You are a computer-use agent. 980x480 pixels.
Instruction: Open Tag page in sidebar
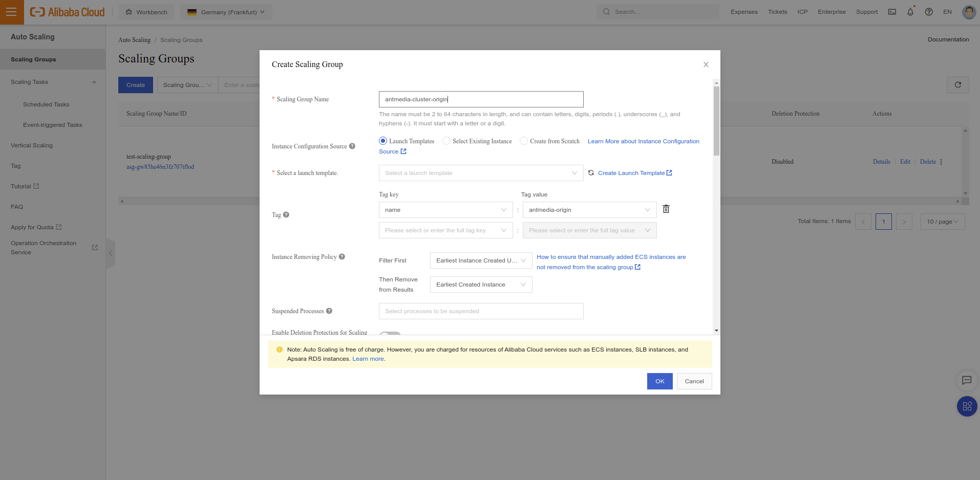click(16, 166)
